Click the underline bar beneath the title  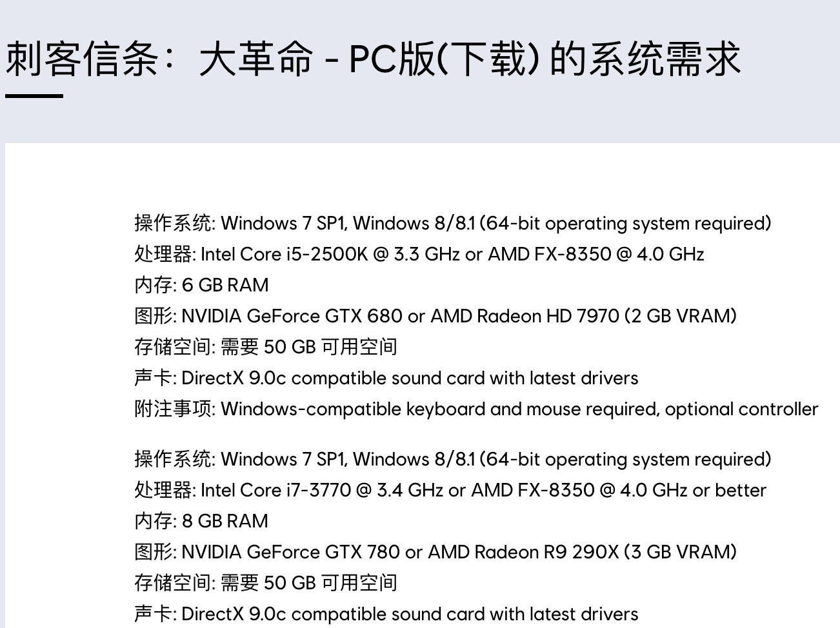click(x=34, y=96)
